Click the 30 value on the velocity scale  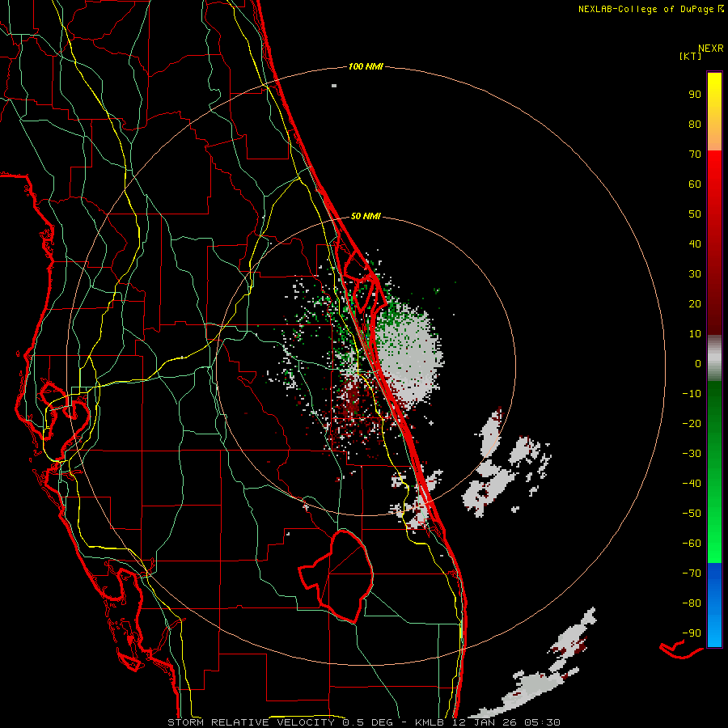point(695,274)
